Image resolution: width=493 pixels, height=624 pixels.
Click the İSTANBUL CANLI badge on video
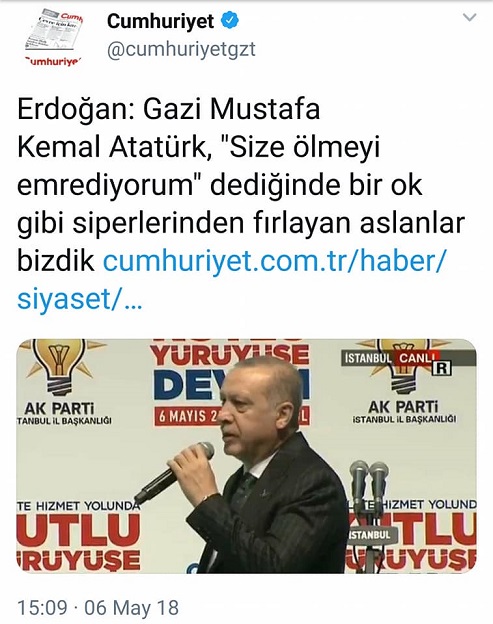point(390,358)
